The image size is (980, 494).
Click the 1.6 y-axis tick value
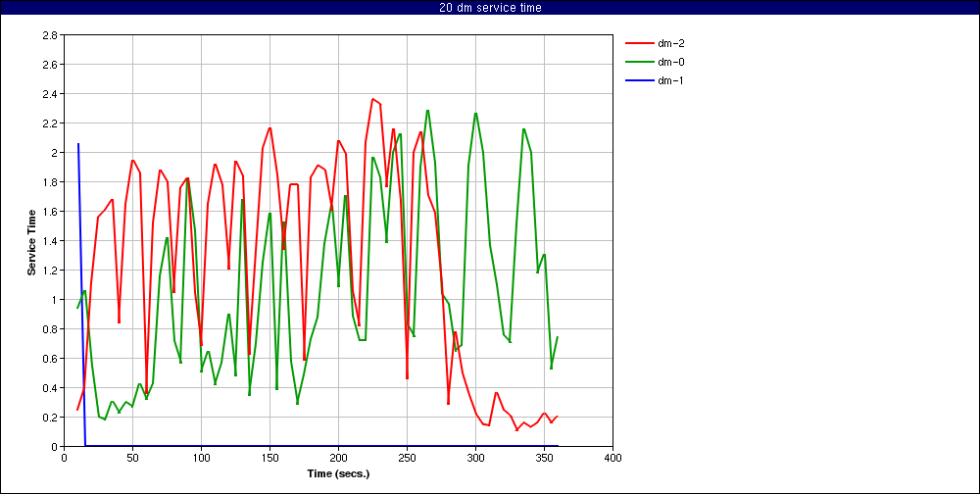[50, 212]
